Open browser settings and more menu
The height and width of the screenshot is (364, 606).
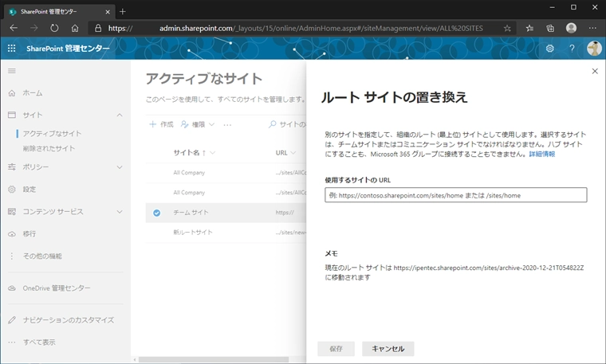tap(592, 28)
